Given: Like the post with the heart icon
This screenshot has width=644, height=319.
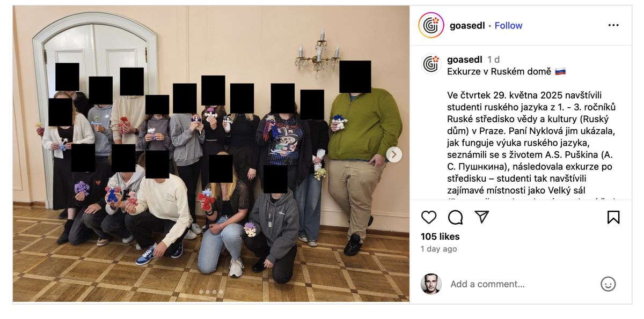Looking at the screenshot, I should (428, 217).
